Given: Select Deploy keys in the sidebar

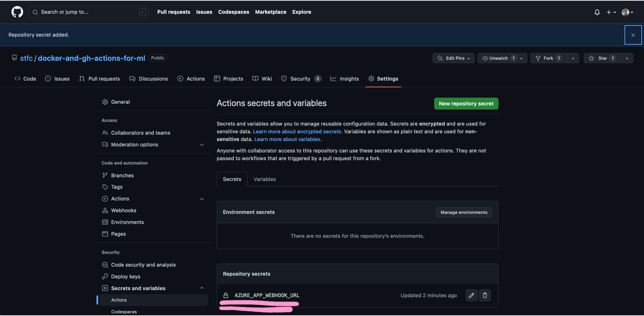Looking at the screenshot, I should [125, 276].
